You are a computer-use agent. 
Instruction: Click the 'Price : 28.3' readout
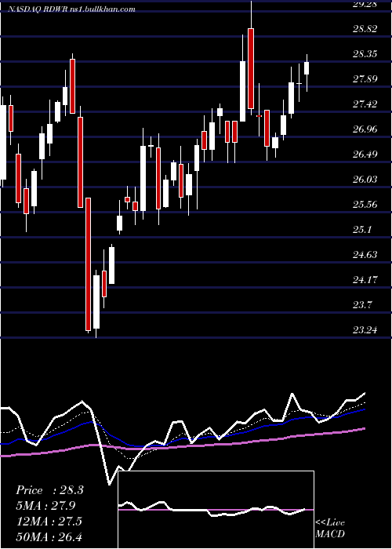point(49,490)
